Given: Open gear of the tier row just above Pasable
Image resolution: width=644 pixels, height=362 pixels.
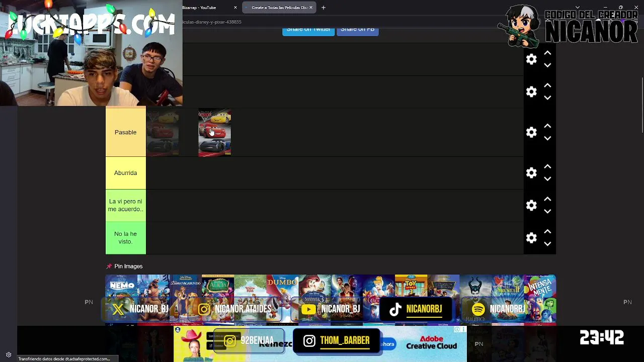Looking at the screenshot, I should pos(531,92).
